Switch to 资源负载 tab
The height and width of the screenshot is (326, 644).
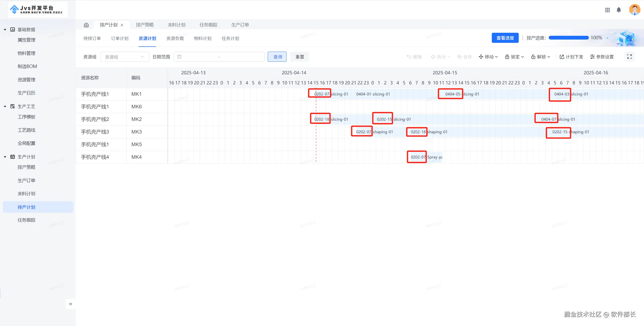(x=175, y=38)
